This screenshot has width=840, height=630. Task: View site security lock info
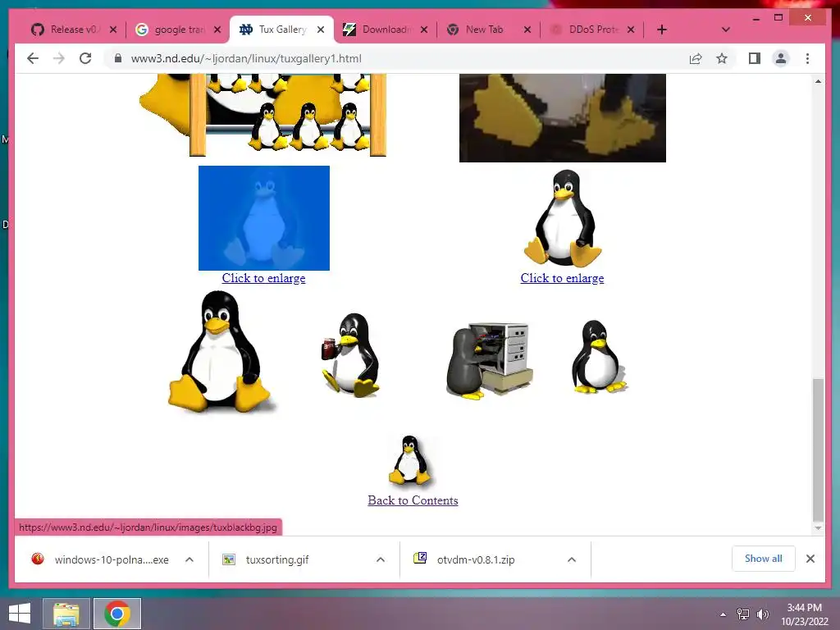click(118, 58)
